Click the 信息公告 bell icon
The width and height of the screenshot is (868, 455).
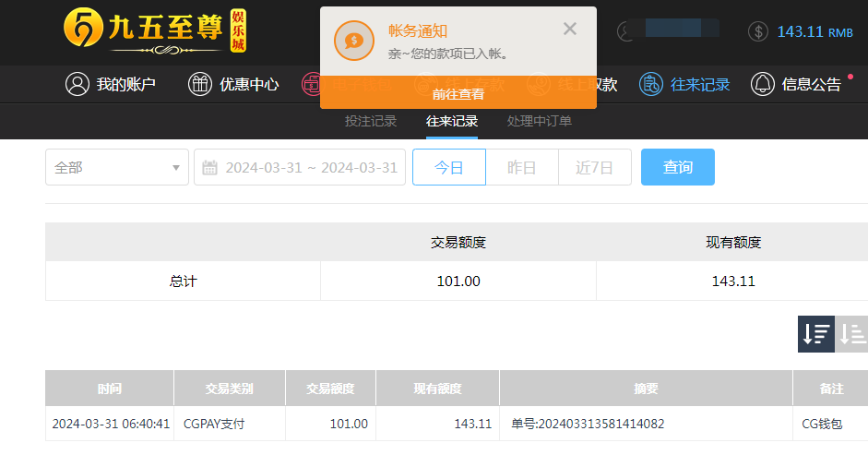762,84
